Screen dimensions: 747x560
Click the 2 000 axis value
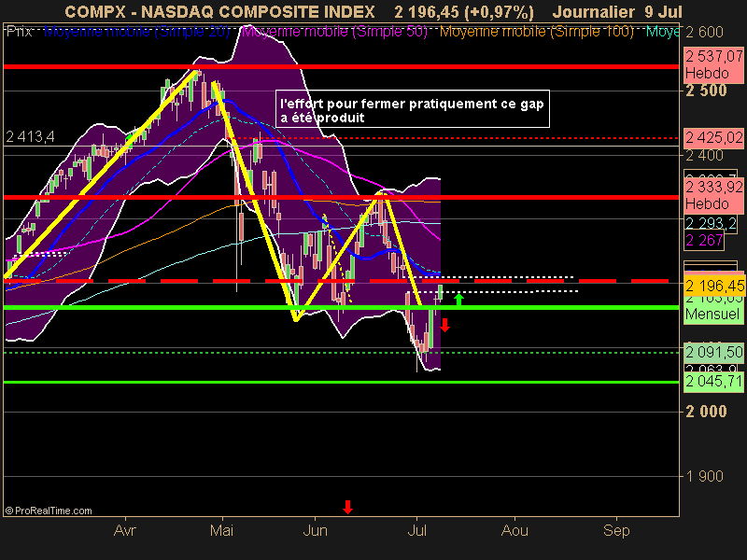click(x=706, y=412)
